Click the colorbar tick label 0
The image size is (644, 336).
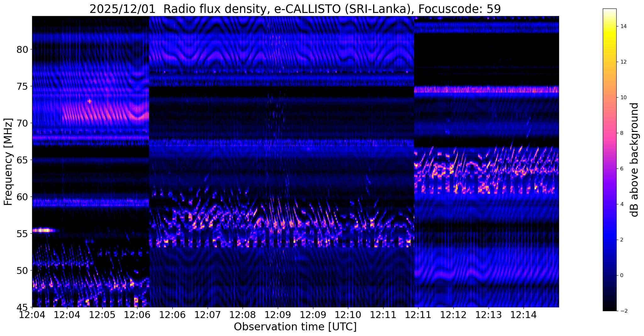pyautogui.click(x=622, y=276)
